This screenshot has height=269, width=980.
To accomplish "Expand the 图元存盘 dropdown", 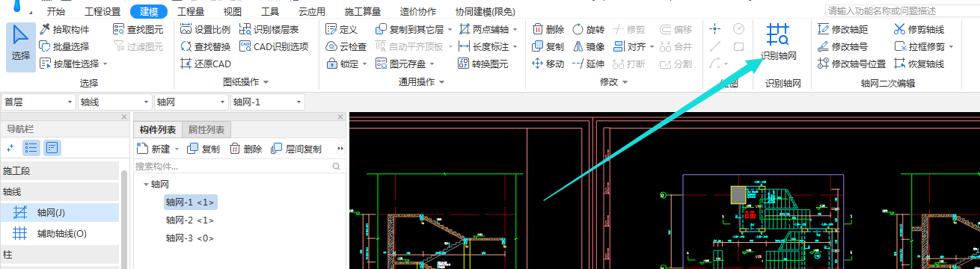I will tap(432, 64).
